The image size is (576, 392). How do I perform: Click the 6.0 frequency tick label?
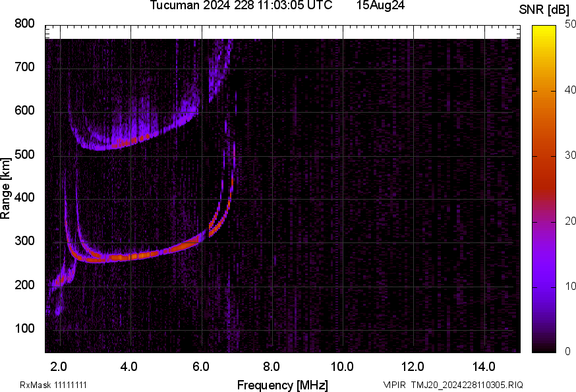tap(201, 367)
